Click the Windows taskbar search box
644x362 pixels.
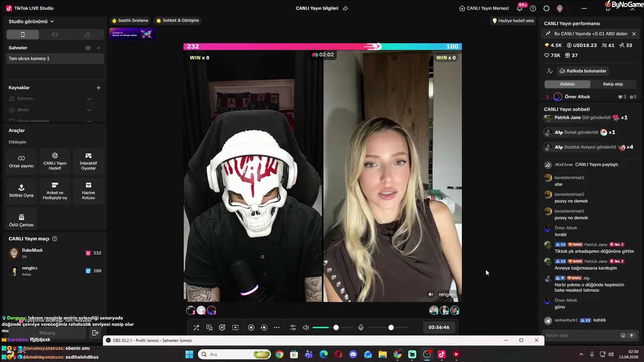(234, 354)
